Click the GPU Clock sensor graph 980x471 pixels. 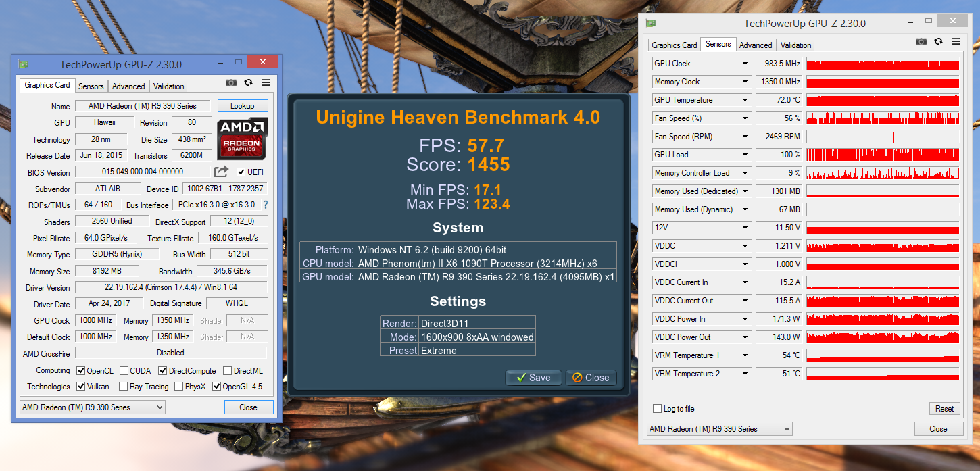(883, 64)
